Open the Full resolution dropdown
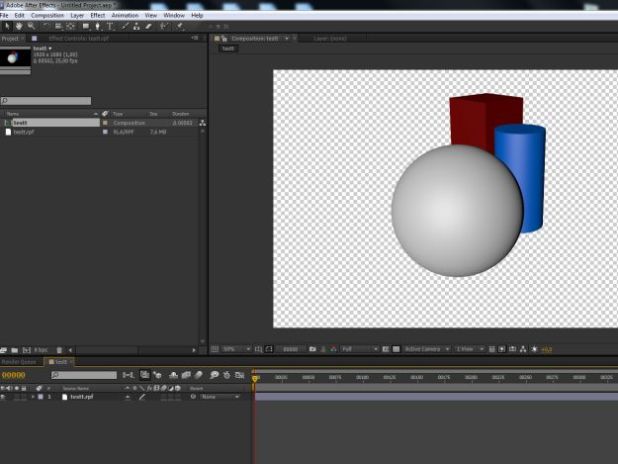Image resolution: width=618 pixels, height=464 pixels. (x=360, y=349)
